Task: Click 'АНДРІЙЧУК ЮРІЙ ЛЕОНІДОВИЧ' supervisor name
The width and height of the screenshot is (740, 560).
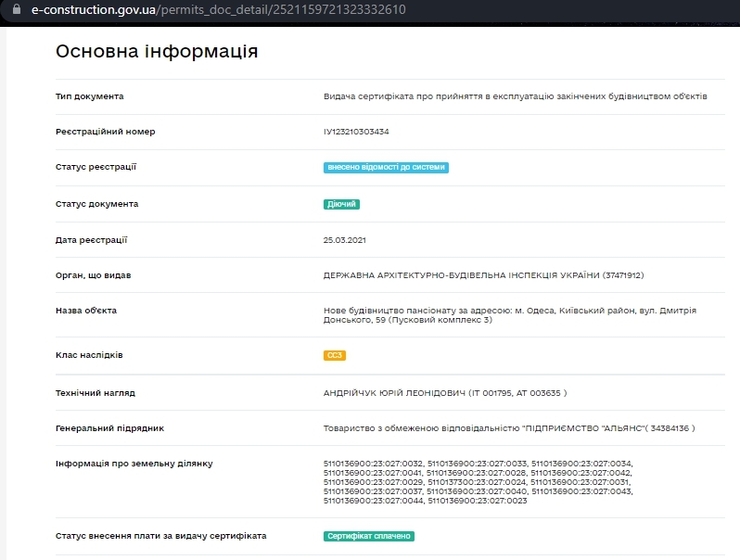Action: click(394, 393)
